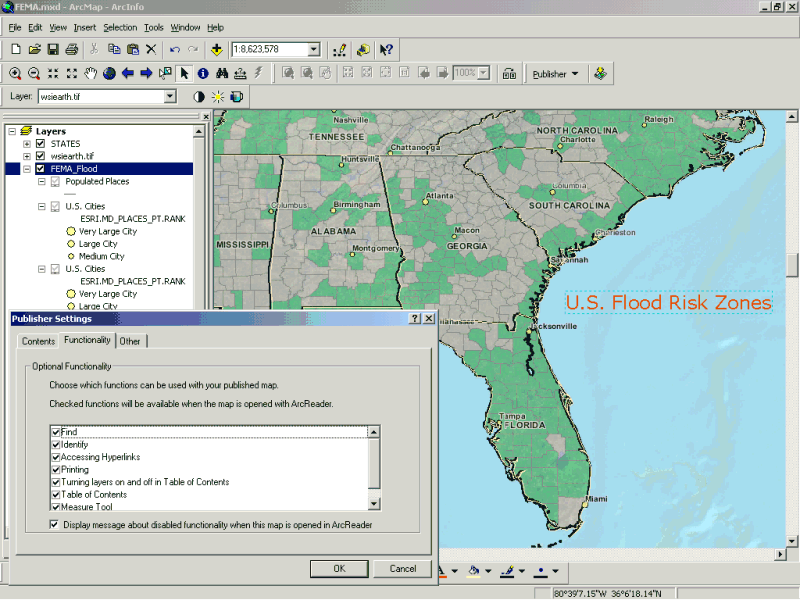Confirm Publisher Settings with OK

(x=339, y=569)
